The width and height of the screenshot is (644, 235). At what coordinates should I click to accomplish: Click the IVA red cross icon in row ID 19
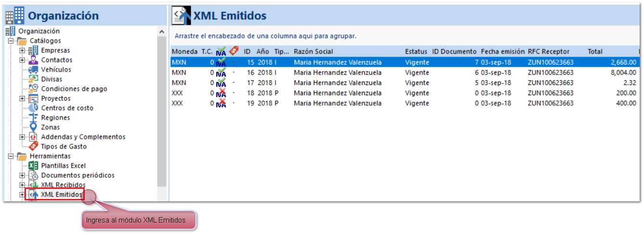point(221,103)
